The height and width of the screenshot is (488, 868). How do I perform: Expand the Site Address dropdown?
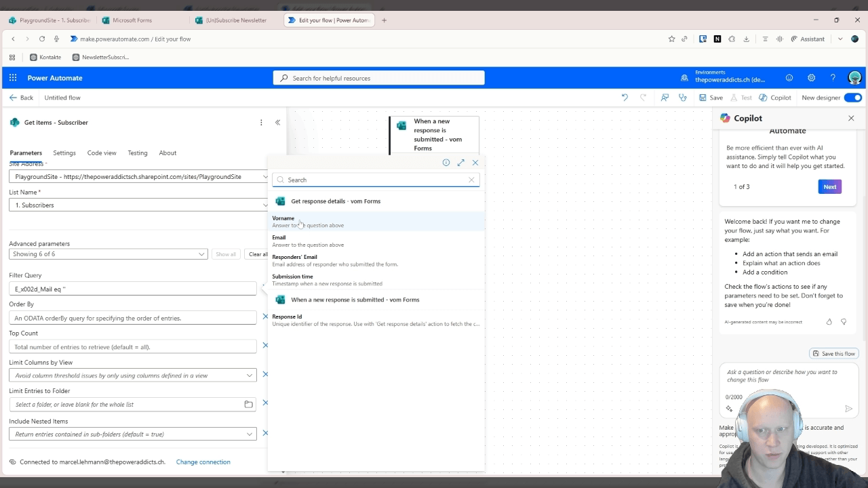tap(265, 177)
